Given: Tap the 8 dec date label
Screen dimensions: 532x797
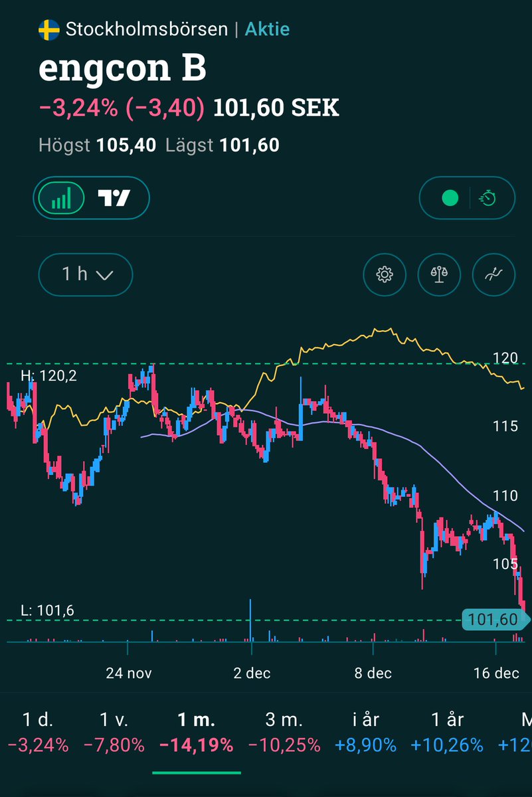Looking at the screenshot, I should coord(373,673).
